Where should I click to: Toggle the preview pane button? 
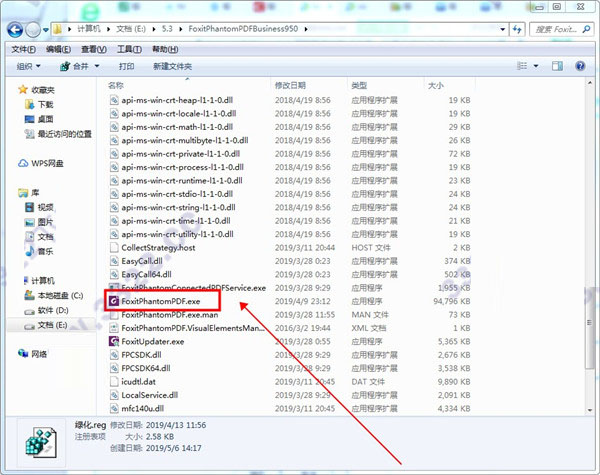click(x=557, y=66)
